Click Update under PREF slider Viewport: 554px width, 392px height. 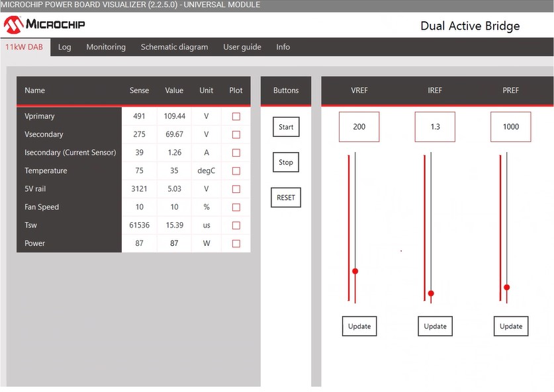tap(511, 327)
